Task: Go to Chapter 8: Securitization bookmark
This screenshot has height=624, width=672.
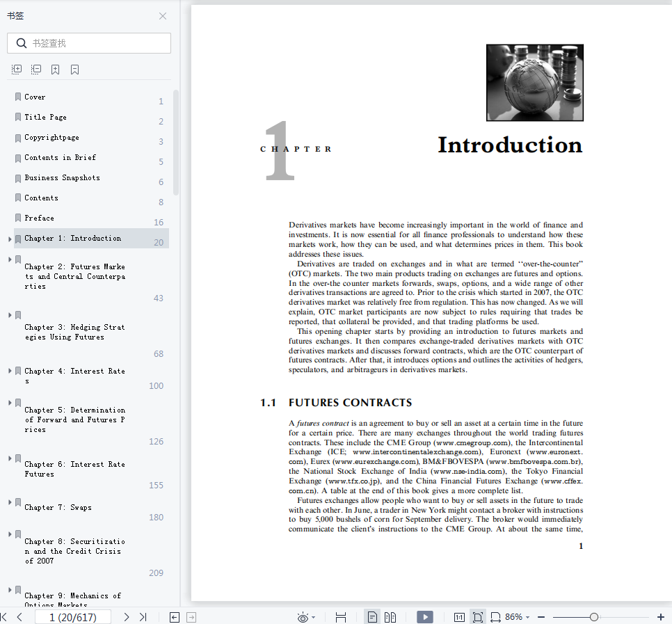Action: tap(75, 551)
